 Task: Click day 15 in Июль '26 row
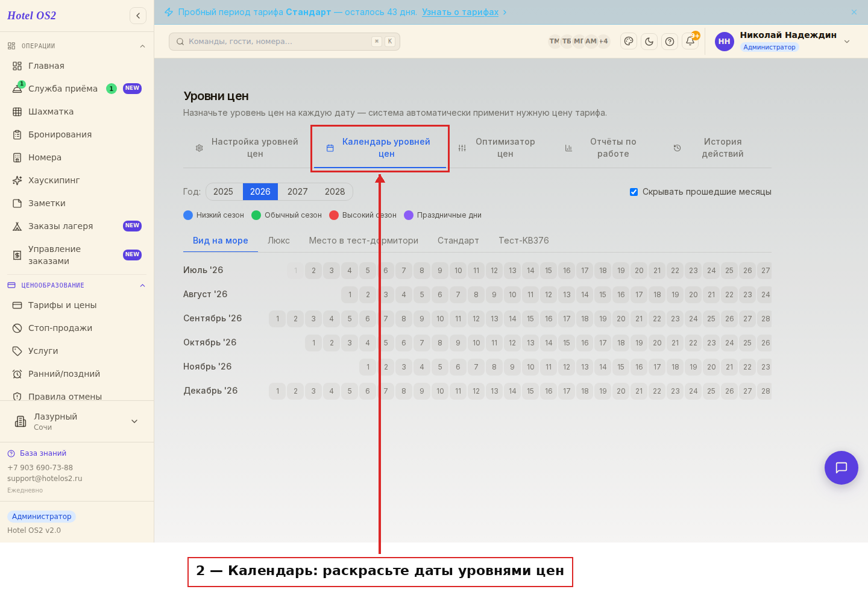coord(549,271)
